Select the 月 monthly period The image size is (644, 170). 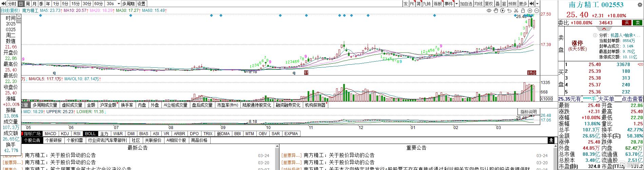(35, 4)
